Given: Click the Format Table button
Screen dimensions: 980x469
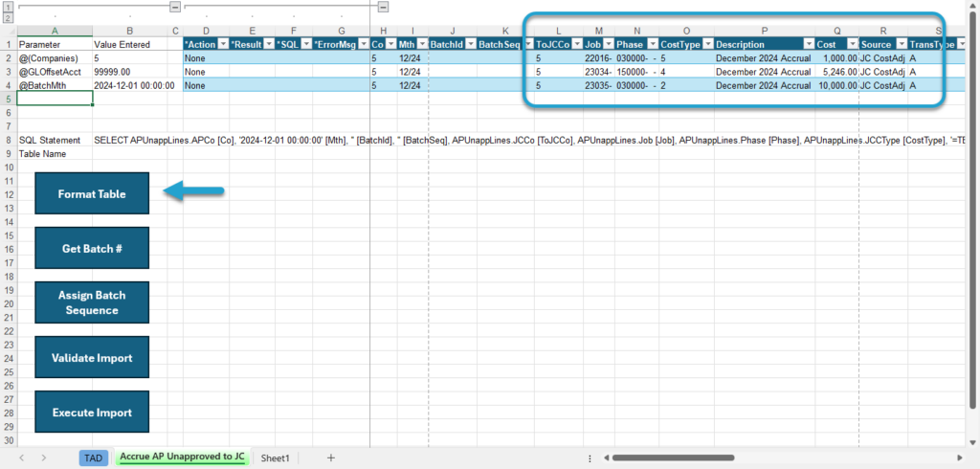Looking at the screenshot, I should [x=92, y=194].
